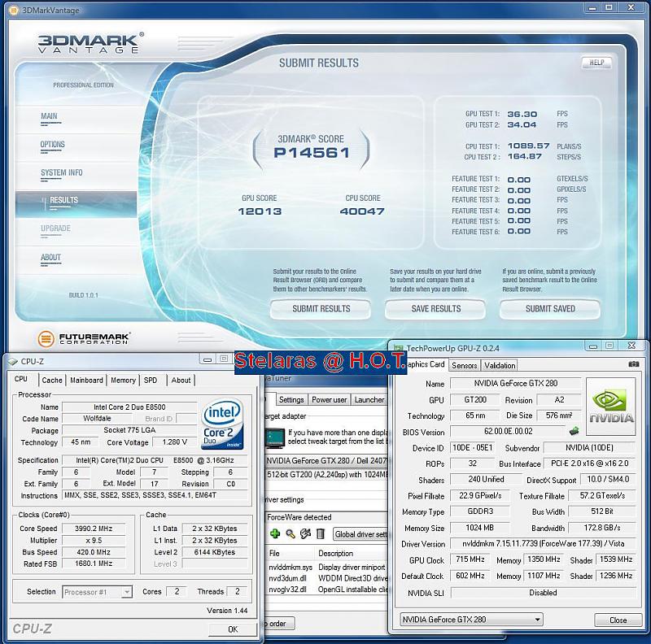The width and height of the screenshot is (651, 644).
Task: Click the trash bin icon in RivaTuner
Action: 321,533
